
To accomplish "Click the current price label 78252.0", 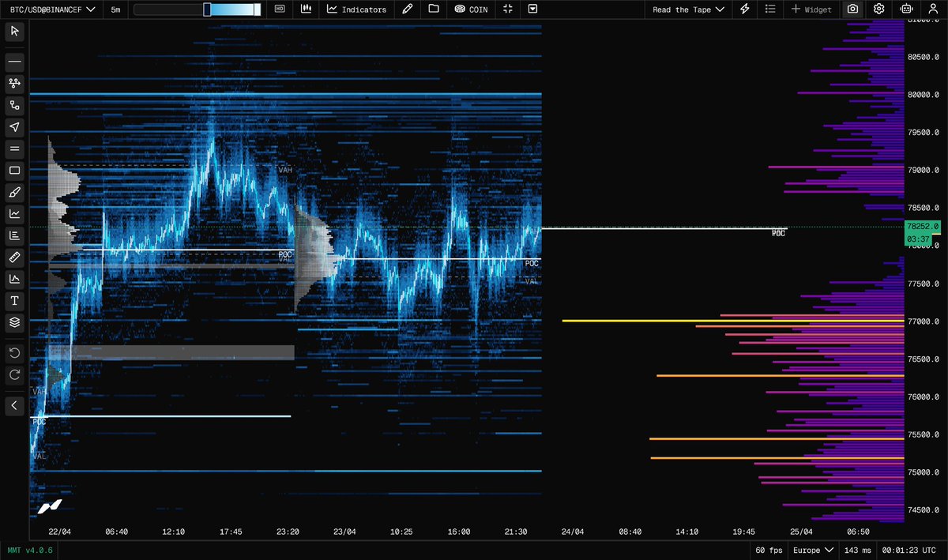I will click(922, 227).
